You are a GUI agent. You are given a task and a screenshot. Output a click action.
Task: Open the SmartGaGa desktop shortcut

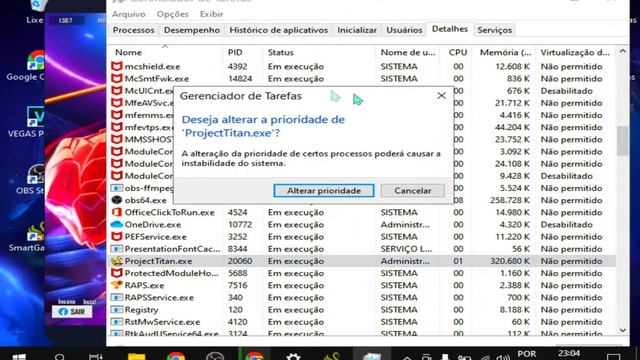pos(35,237)
